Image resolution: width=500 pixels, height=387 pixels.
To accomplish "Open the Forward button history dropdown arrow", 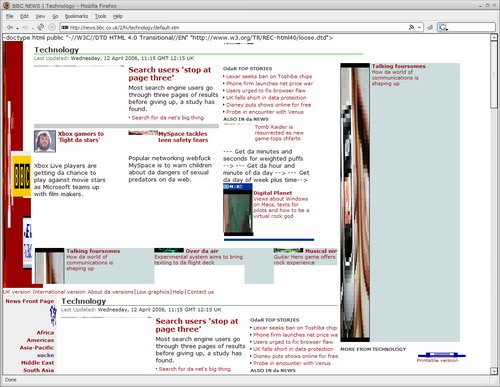I will (32, 28).
